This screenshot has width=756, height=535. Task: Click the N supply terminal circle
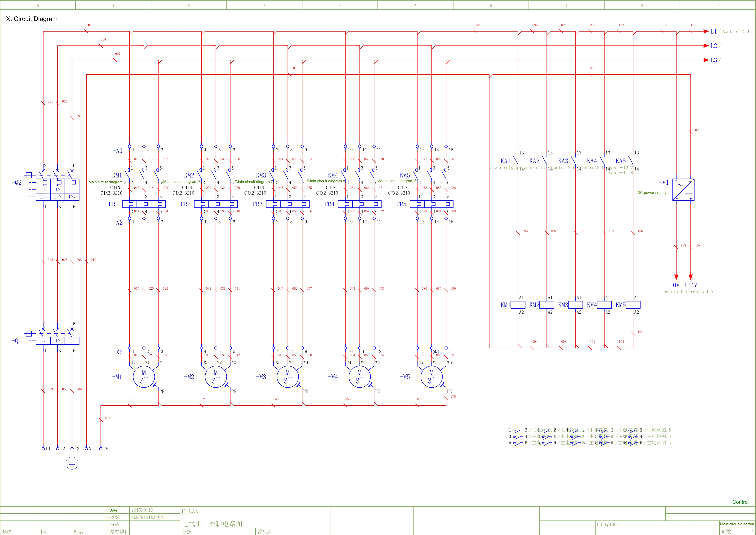point(86,449)
